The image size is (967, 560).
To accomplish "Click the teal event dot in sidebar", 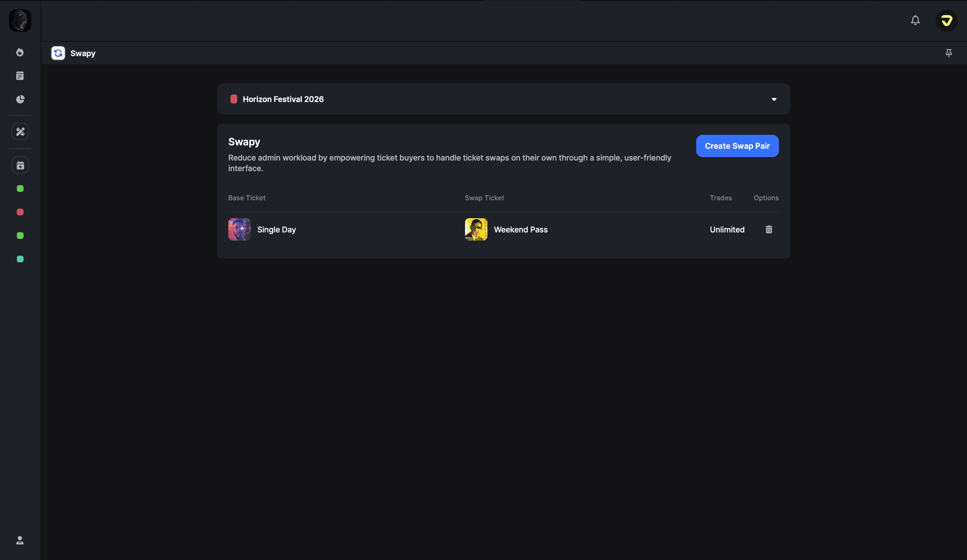I will (20, 259).
